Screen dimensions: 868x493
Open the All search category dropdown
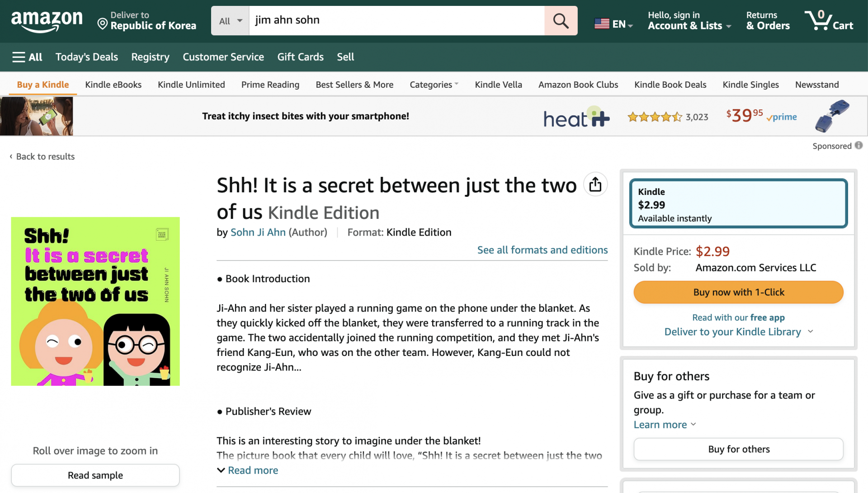tap(230, 21)
